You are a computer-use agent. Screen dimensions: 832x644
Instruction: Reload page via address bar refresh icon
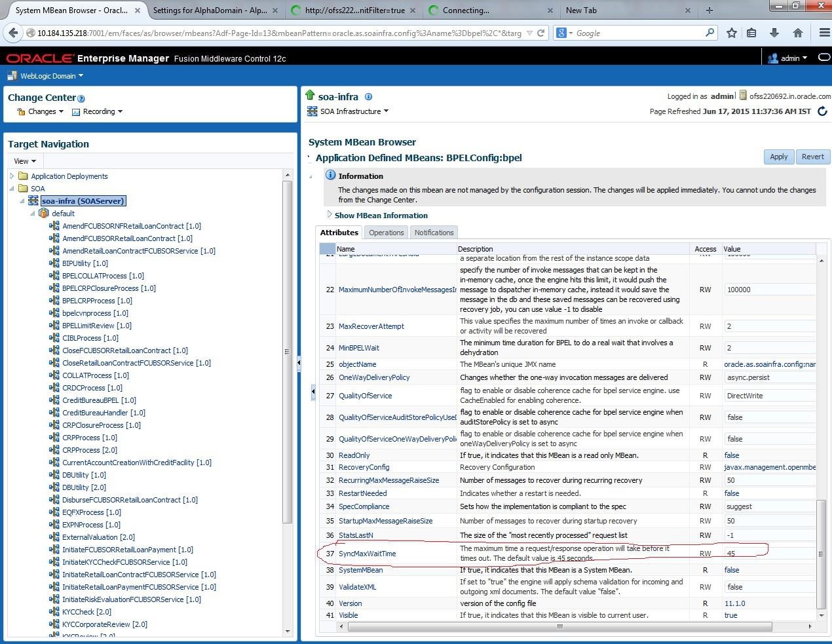coord(540,33)
